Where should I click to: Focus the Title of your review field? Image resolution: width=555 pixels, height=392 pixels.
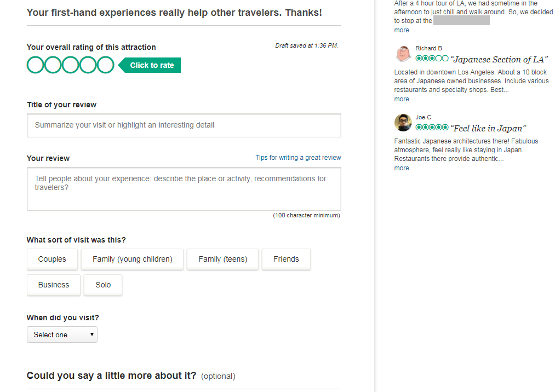(184, 125)
